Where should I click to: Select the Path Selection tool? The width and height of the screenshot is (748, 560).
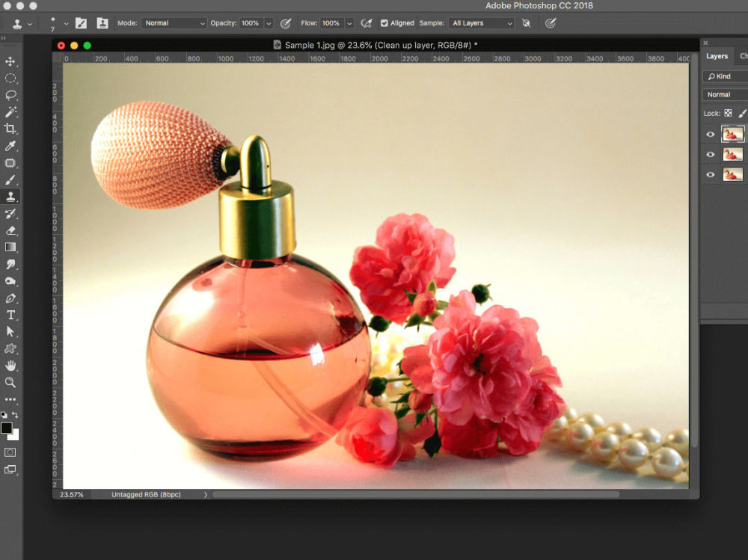coord(10,331)
